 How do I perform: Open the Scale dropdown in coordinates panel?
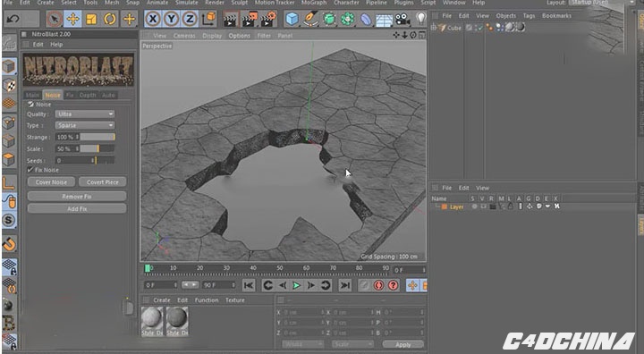pyautogui.click(x=352, y=344)
